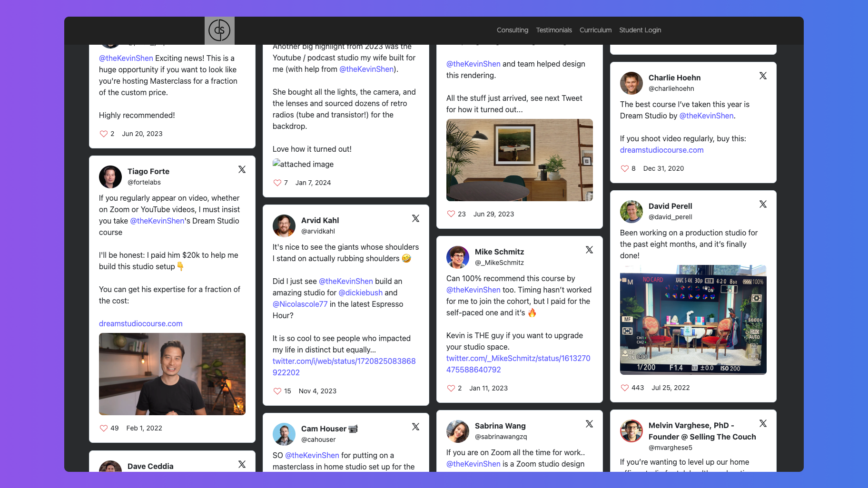Click X icon on Sabrina Wang's tweet
Viewport: 868px width, 488px height.
589,424
